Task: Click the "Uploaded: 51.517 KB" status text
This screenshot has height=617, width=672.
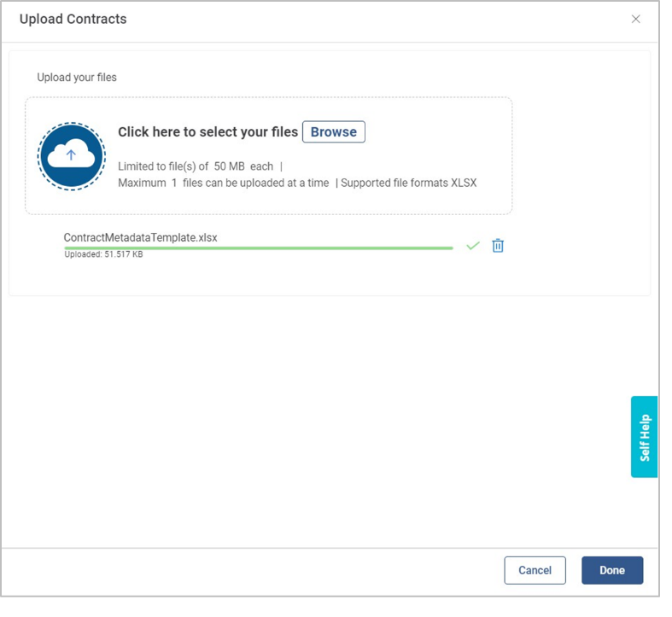Action: point(103,254)
